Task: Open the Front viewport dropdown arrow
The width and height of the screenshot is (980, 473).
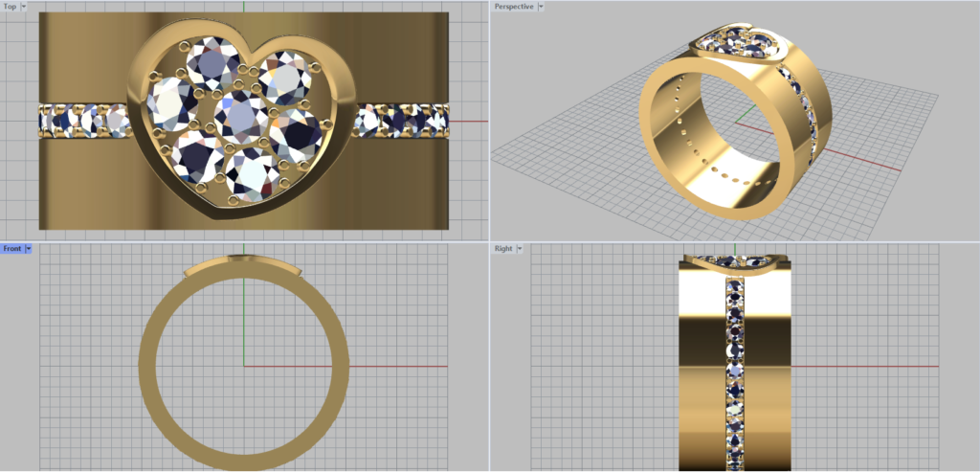Action: 29,249
